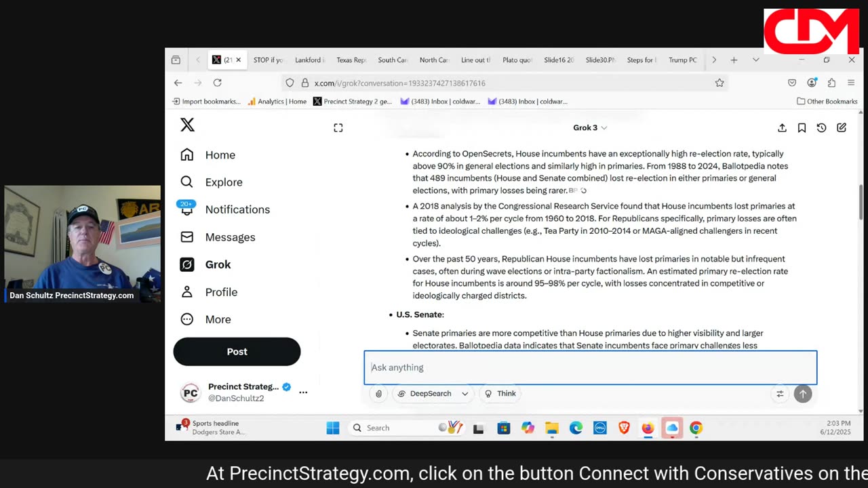The image size is (868, 488).
Task: Attach a file with paperclip icon
Action: (x=378, y=394)
